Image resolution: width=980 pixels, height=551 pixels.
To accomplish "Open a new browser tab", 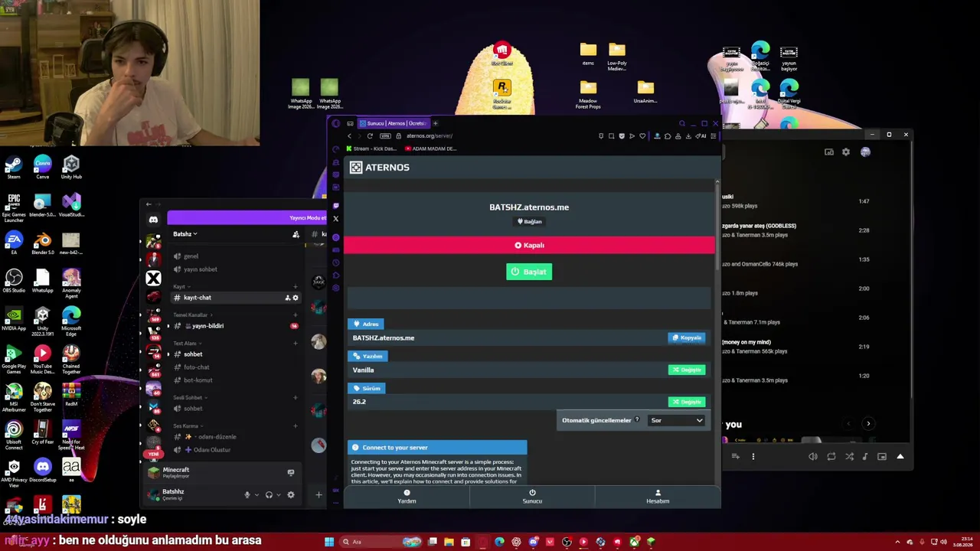I will tap(435, 123).
